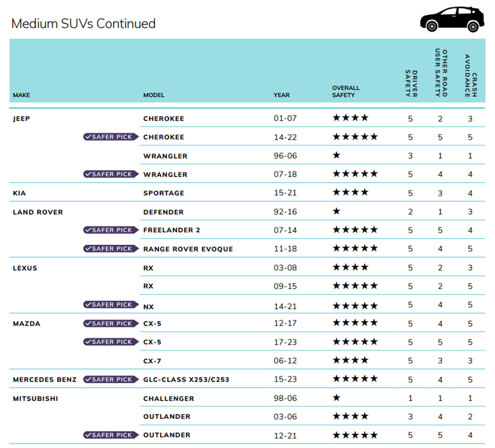Click the Model column header
Image resolution: width=495 pixels, height=448 pixels.
pos(153,95)
